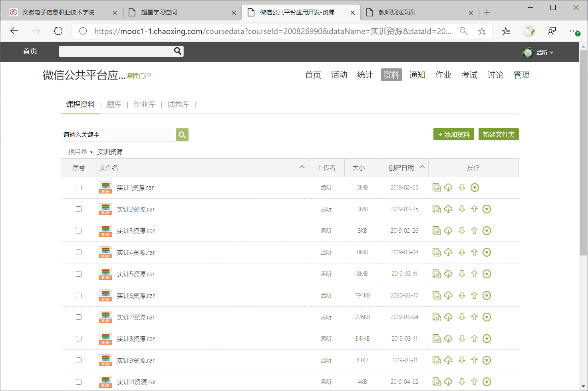588x391 pixels.
Task: Click the cloud download icon for 实训1资源.rar
Action: 448,188
